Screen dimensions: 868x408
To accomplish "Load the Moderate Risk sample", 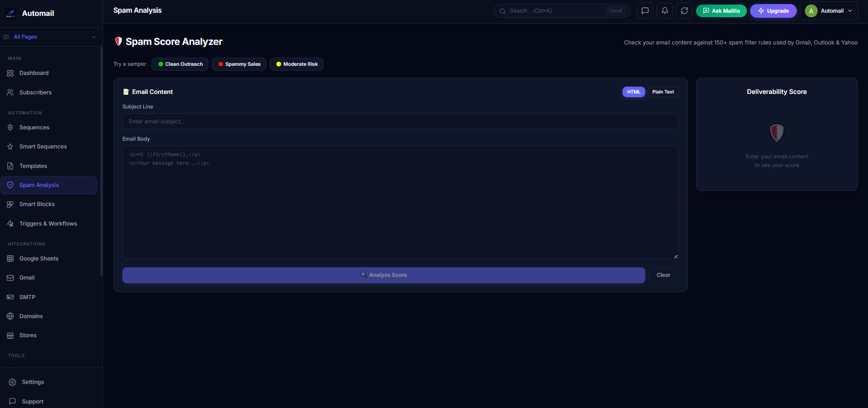I will [x=296, y=64].
